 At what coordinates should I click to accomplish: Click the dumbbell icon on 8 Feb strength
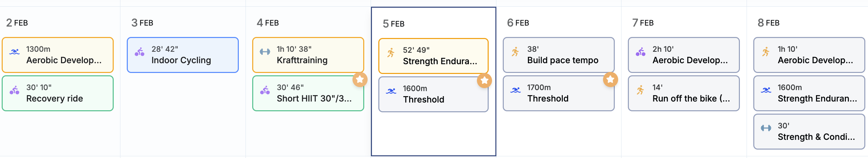pyautogui.click(x=766, y=128)
